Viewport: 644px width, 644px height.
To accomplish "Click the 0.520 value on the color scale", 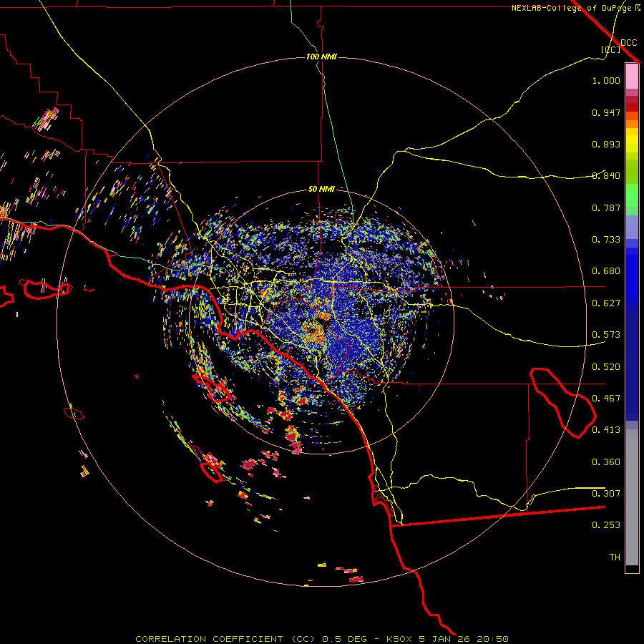I will coord(606,367).
